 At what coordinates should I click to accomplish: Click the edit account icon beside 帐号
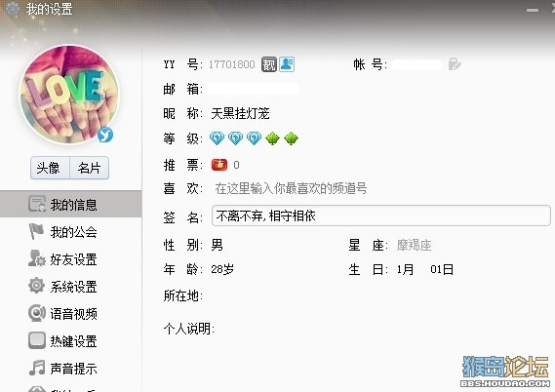click(x=455, y=64)
